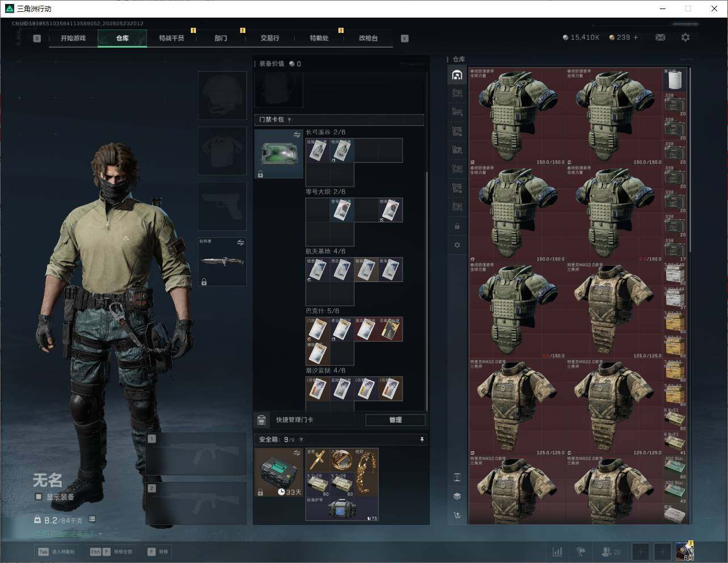Select the safe box with 33天 timer
Screen dimensions: 728x563
[x=279, y=472]
